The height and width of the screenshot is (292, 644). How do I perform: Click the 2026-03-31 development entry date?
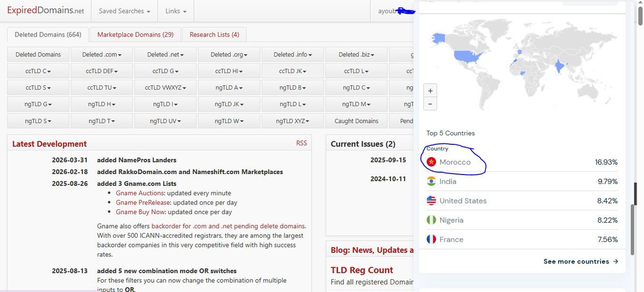[70, 160]
